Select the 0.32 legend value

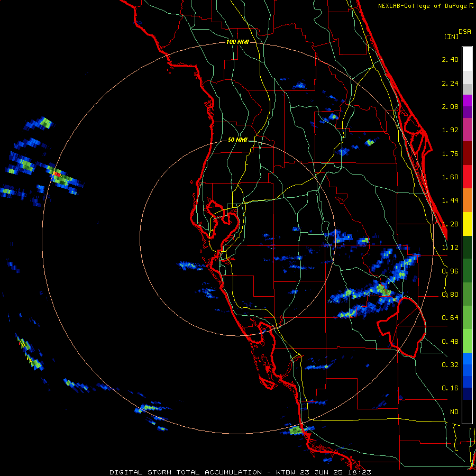click(450, 365)
